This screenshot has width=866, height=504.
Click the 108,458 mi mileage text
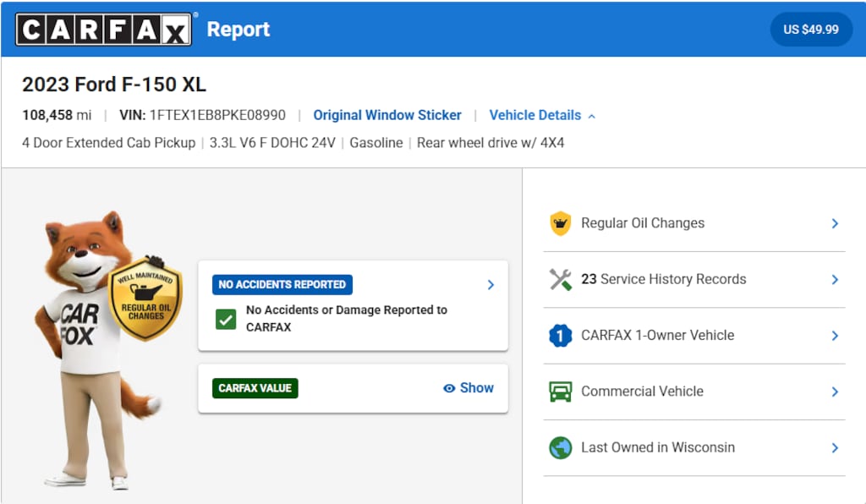57,115
